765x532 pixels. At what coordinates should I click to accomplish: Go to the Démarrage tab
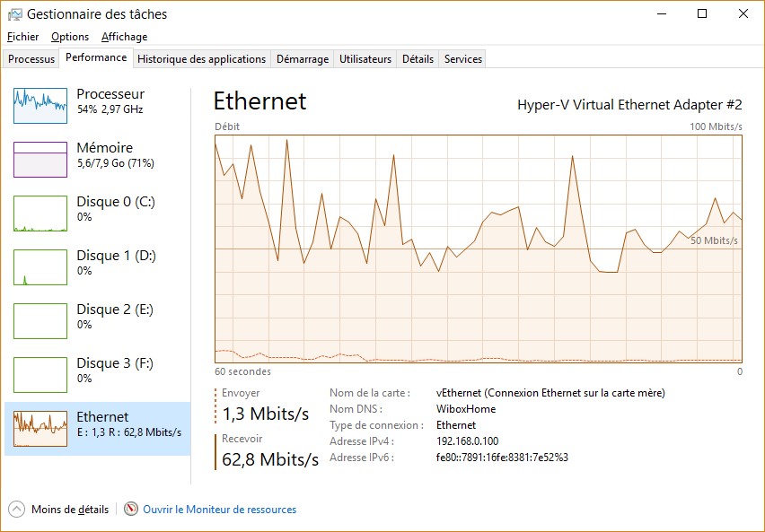[302, 59]
